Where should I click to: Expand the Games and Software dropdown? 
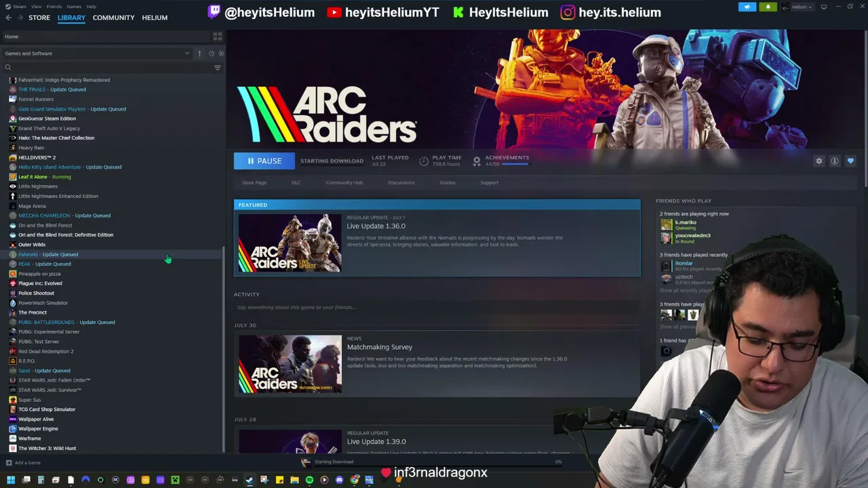(x=97, y=54)
